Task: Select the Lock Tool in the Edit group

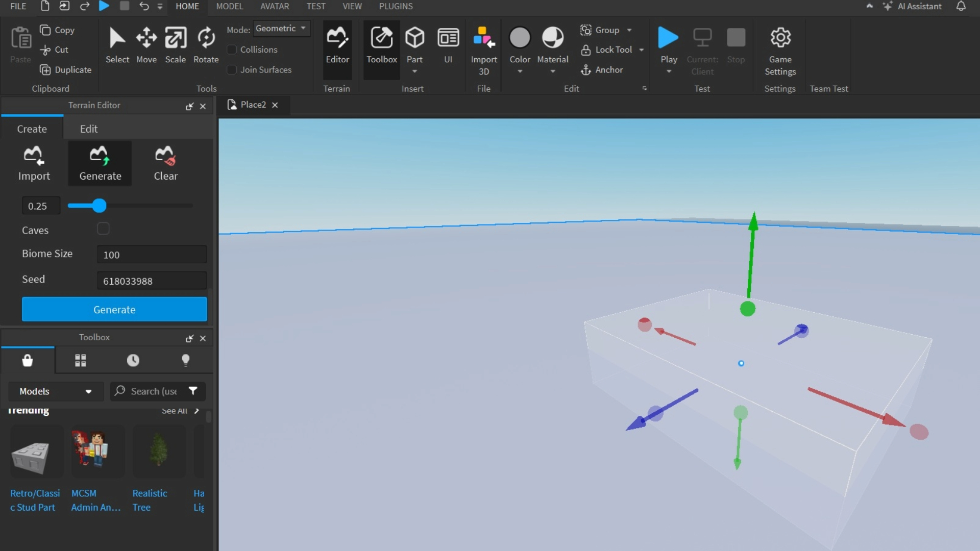Action: (x=612, y=49)
